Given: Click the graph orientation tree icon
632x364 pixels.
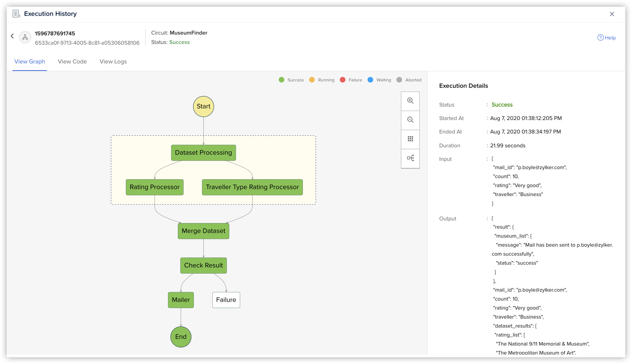Looking at the screenshot, I should 410,158.
